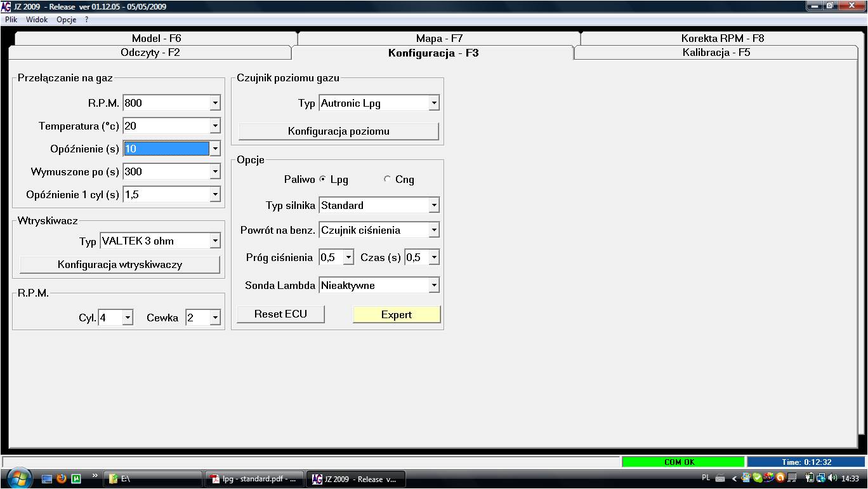Click the volume speaker tray icon

pyautogui.click(x=832, y=478)
